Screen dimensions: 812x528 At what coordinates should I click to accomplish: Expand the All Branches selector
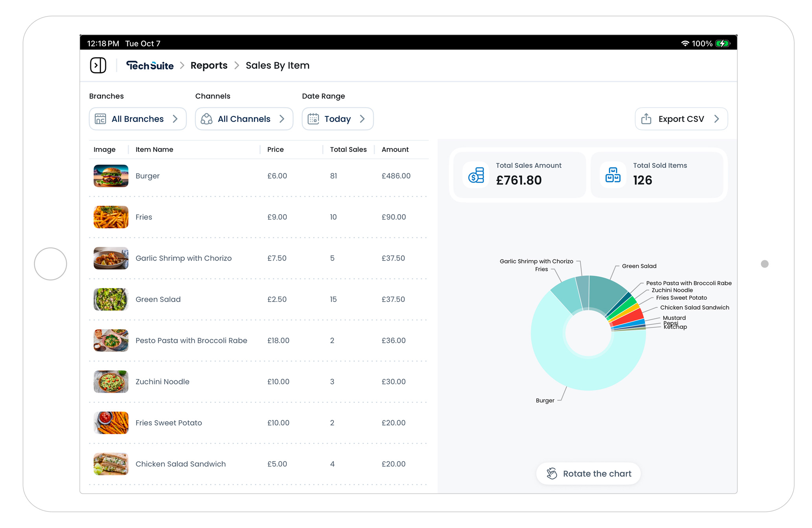pyautogui.click(x=137, y=119)
